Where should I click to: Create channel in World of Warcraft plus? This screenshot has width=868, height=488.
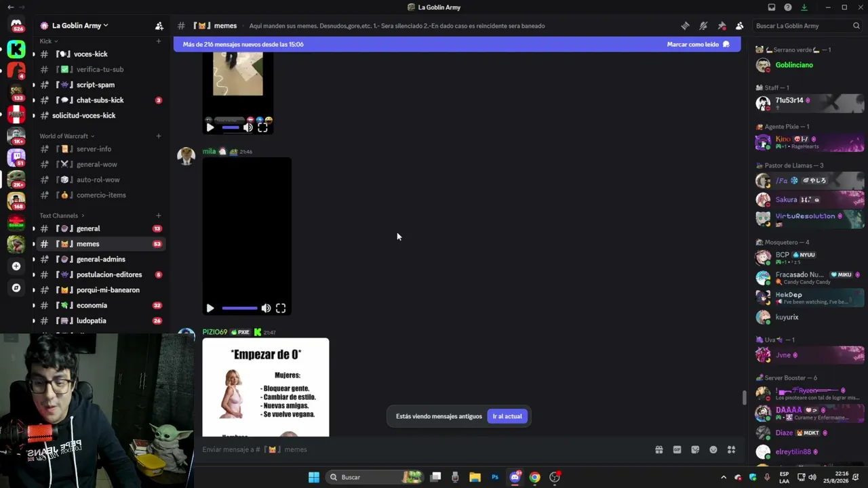[159, 136]
